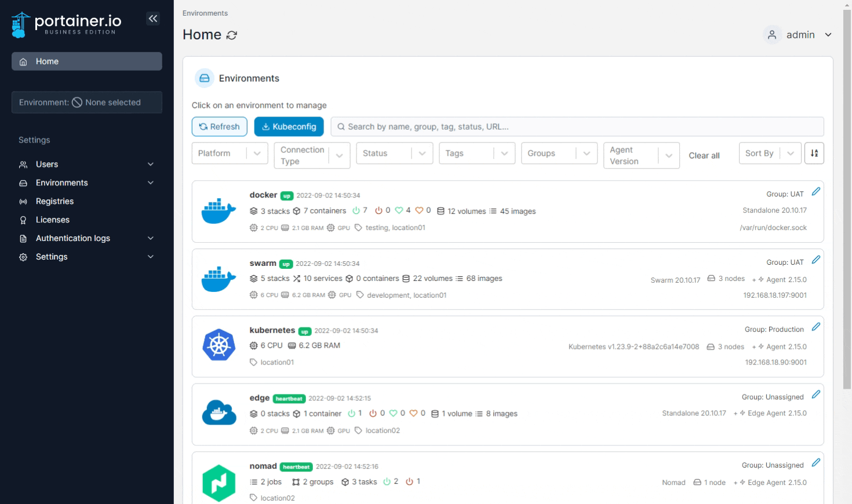Click the Environments panel header icon
The width and height of the screenshot is (852, 504).
(x=205, y=78)
